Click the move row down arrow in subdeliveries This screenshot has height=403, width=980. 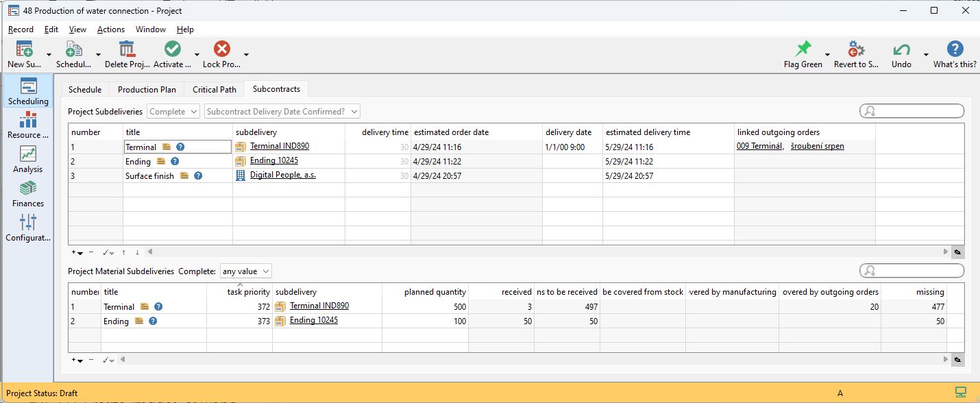click(137, 252)
